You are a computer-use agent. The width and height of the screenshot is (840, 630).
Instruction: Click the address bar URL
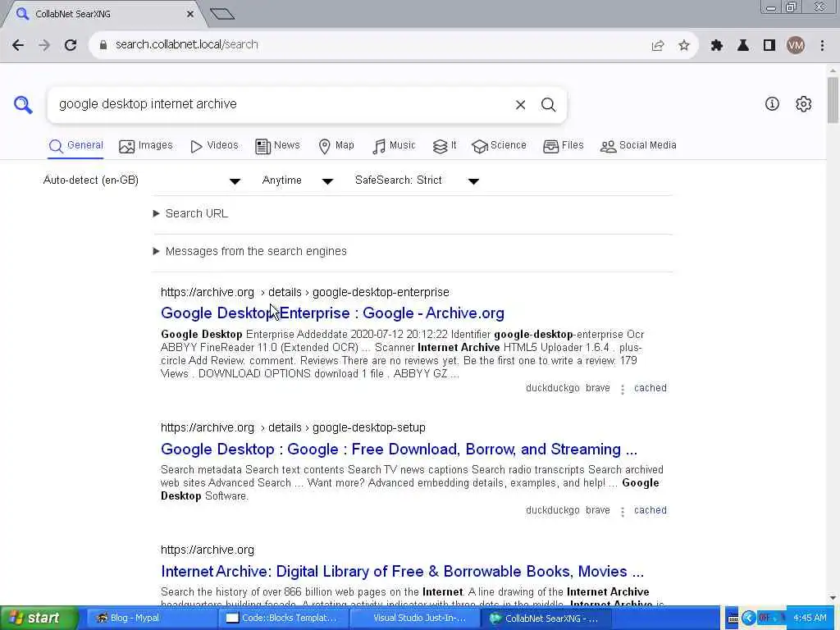click(187, 44)
